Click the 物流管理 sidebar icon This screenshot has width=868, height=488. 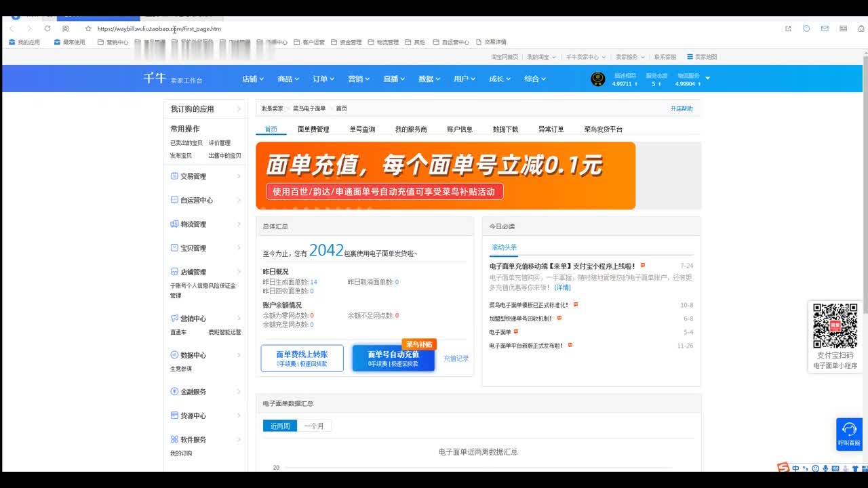(x=174, y=224)
